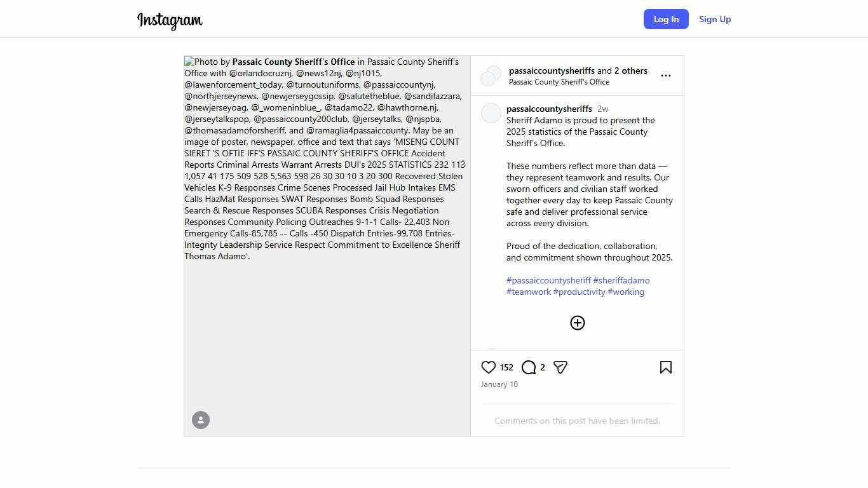
Task: Click the commenter avatar beside the caption
Action: (x=491, y=114)
